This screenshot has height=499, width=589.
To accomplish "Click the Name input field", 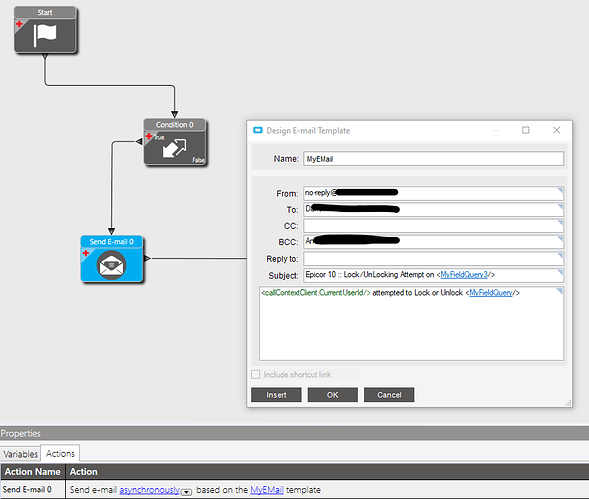I will point(433,159).
